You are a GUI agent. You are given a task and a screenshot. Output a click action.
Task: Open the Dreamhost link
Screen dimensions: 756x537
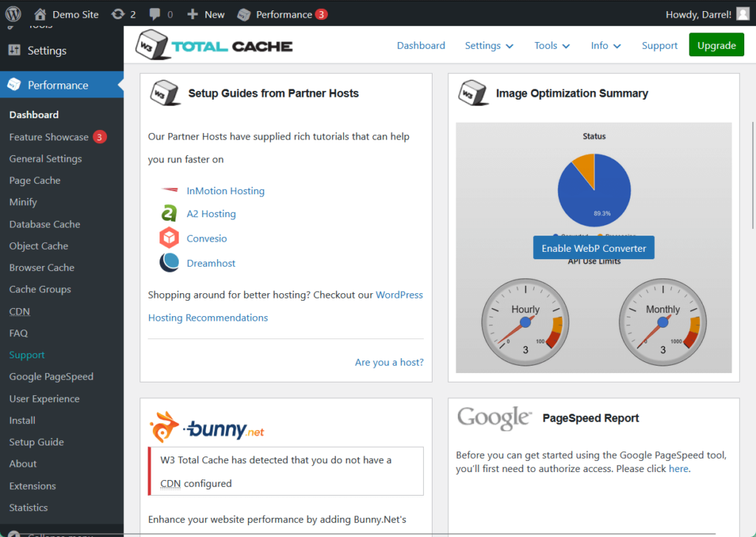click(211, 263)
